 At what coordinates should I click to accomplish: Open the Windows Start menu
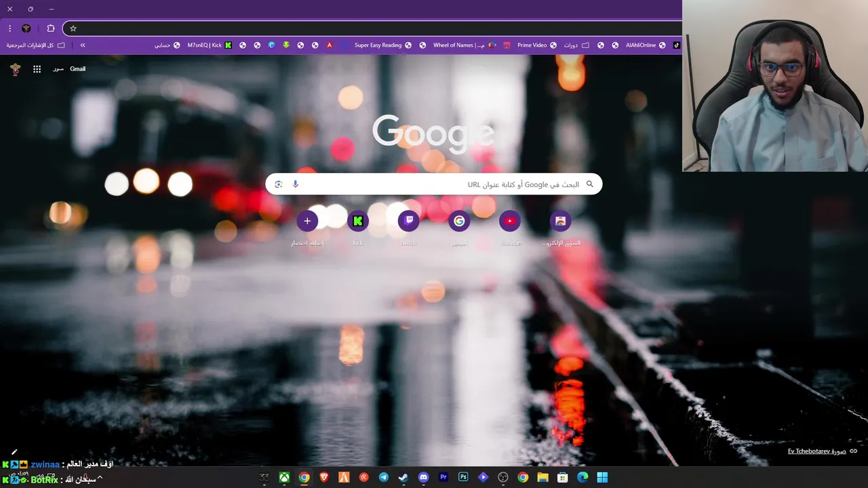[602, 477]
